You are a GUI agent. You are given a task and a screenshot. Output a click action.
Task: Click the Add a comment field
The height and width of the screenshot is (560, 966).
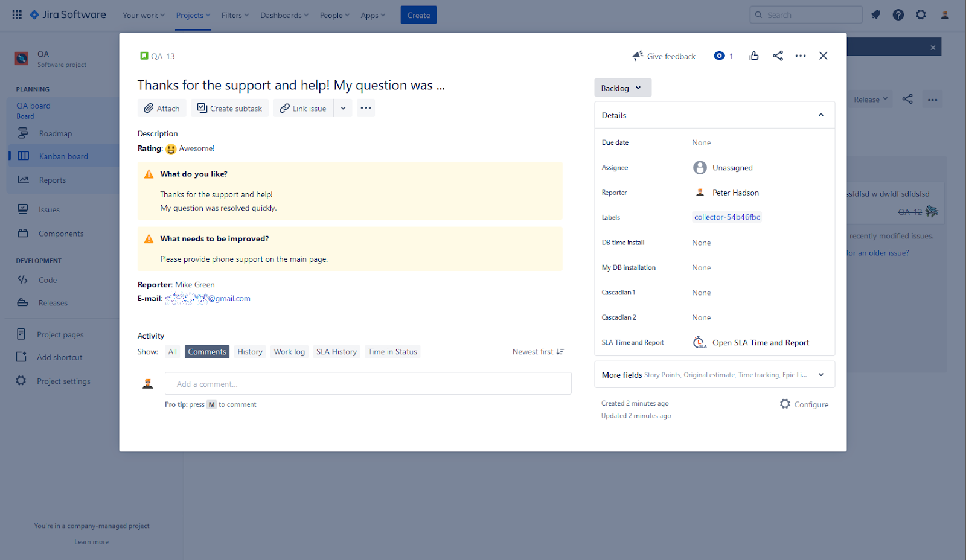tap(368, 383)
